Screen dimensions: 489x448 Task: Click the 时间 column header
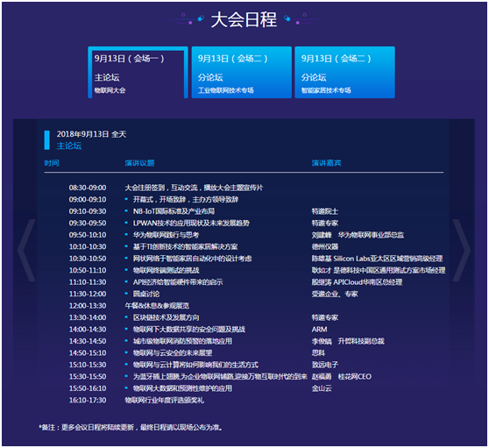click(52, 163)
